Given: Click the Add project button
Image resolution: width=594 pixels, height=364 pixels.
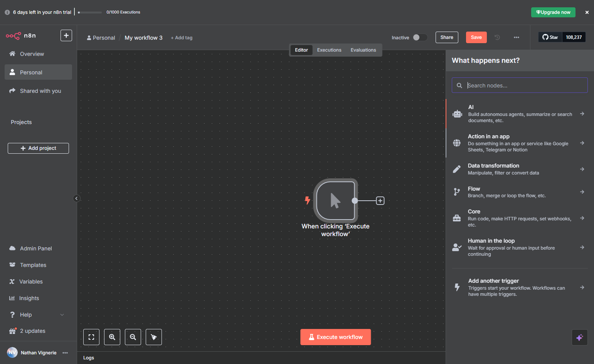Looking at the screenshot, I should (x=38, y=148).
